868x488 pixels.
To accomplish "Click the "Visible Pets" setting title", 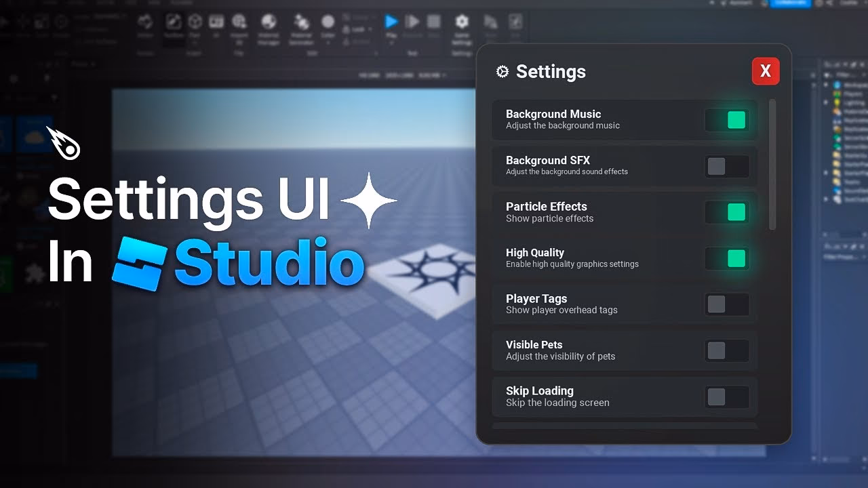I will [534, 344].
